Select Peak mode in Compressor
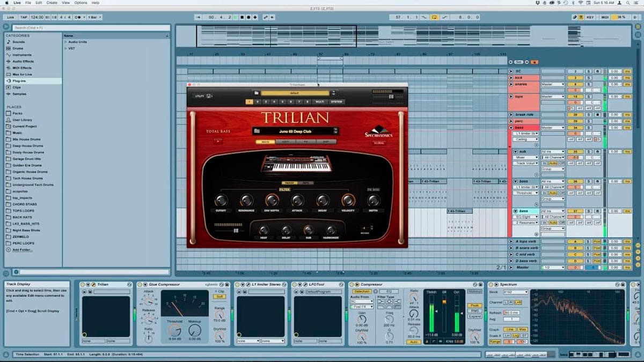Viewport: 644px width, 362px height. (474, 305)
